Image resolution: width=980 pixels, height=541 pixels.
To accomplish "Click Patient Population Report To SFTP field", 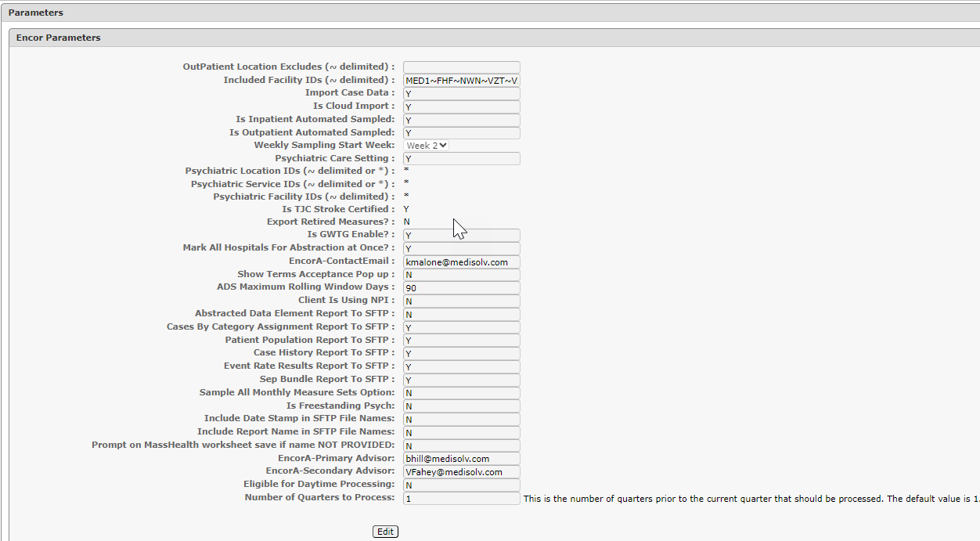I will pos(462,341).
